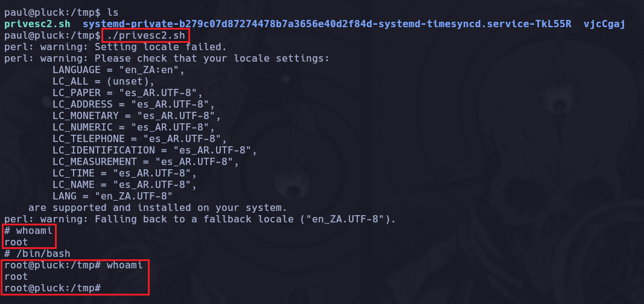
Task: Click the LC_TELEPHONE locale setting line
Action: coord(139,138)
